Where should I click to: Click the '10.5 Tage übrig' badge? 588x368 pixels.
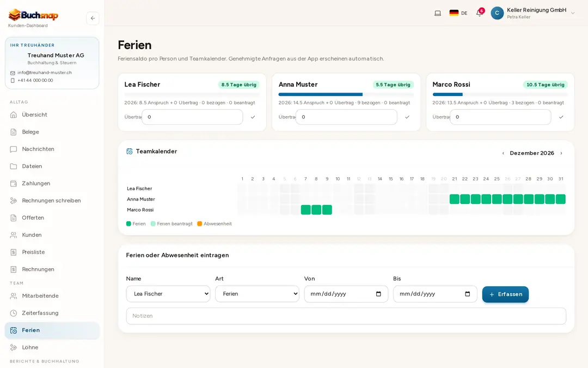[x=545, y=85]
